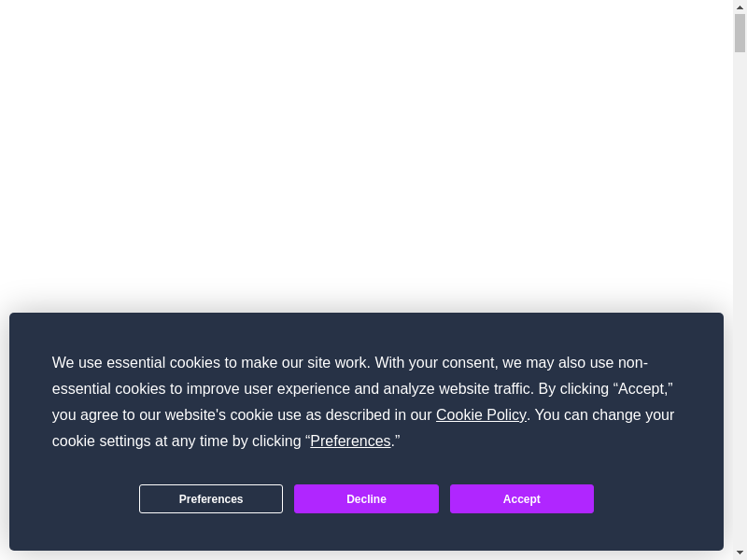Accept all cookies in the consent banner
Image resolution: width=747 pixels, height=560 pixels.
[x=521, y=498]
